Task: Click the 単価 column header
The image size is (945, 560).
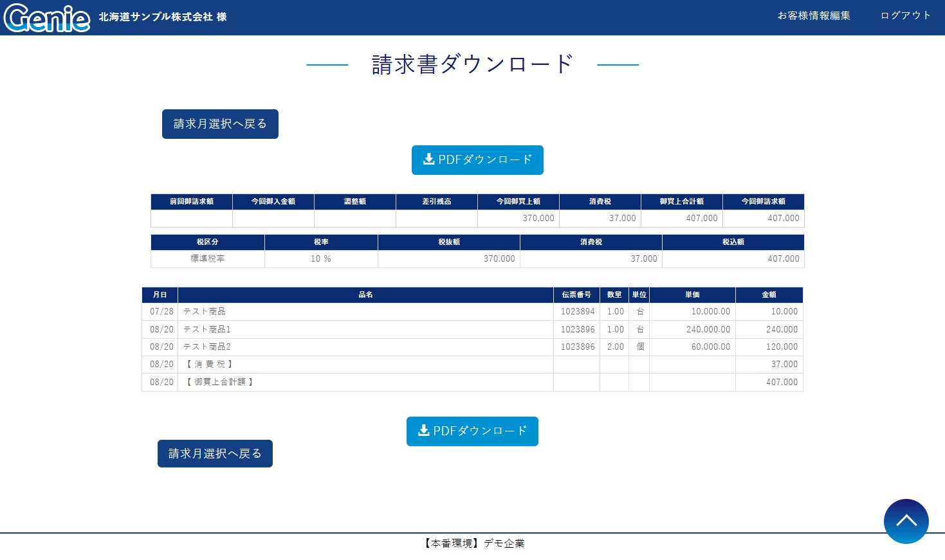Action: point(693,295)
